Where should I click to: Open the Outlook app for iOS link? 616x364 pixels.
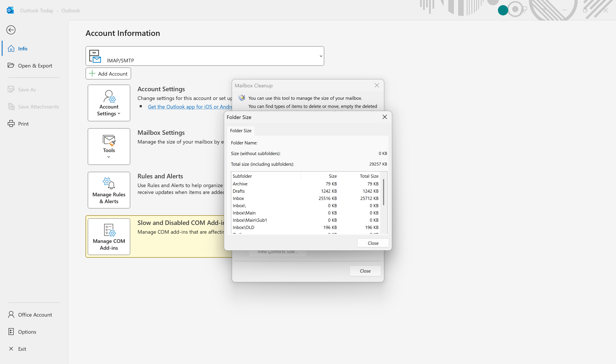(x=190, y=107)
